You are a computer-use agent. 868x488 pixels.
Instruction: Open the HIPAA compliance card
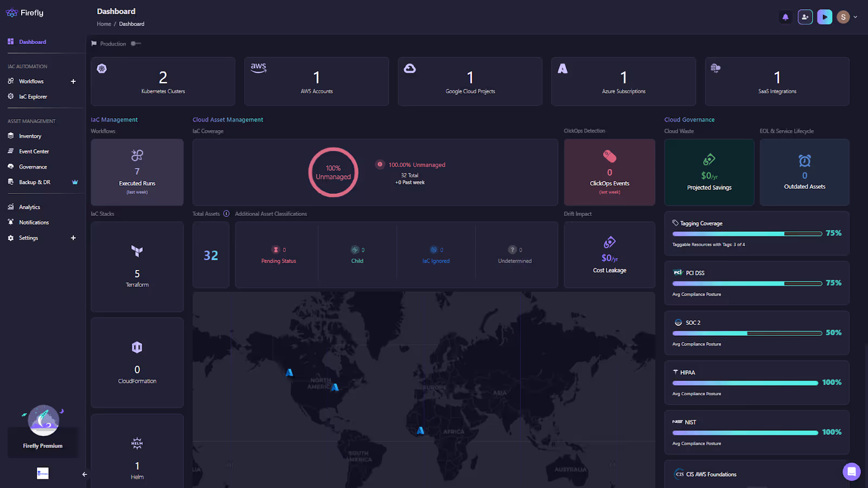pyautogui.click(x=757, y=383)
